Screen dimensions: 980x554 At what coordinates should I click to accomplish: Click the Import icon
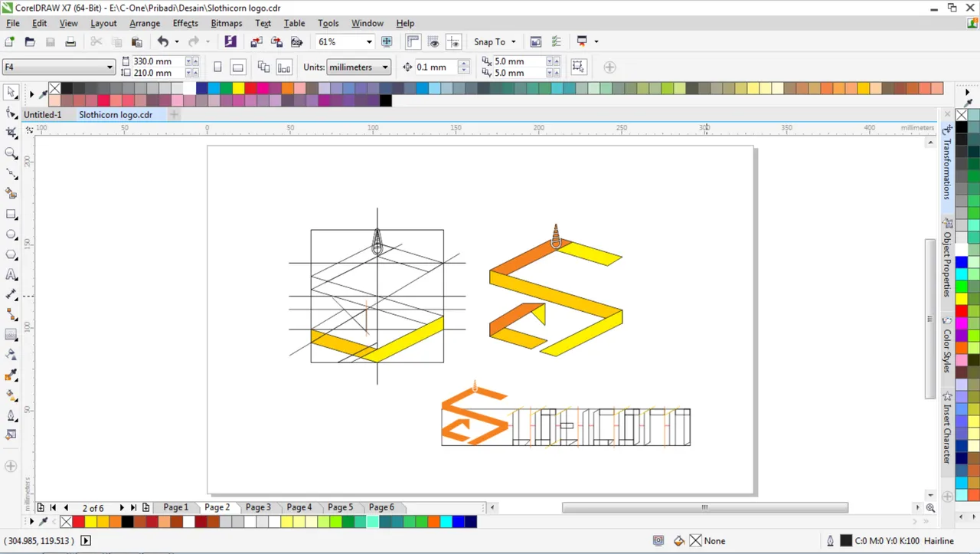[256, 41]
